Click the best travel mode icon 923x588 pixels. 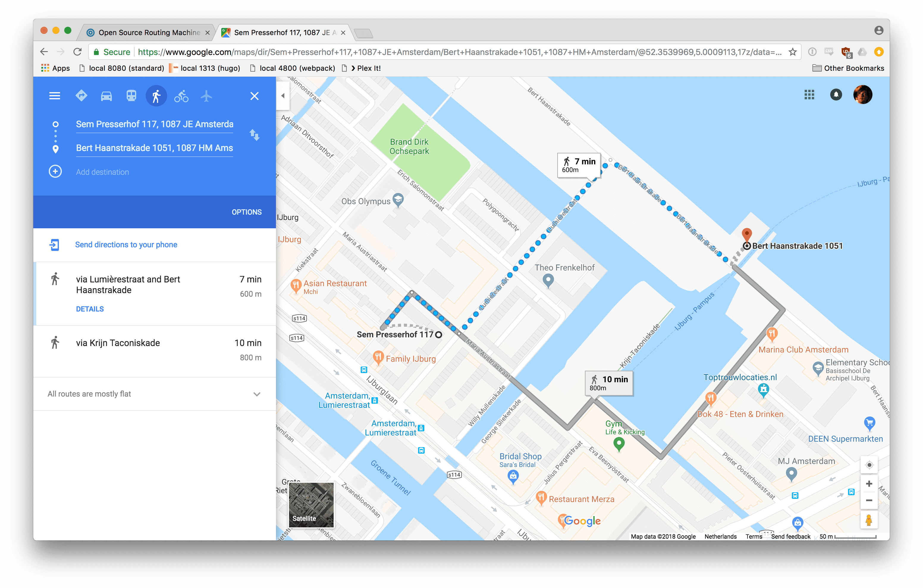coord(81,96)
